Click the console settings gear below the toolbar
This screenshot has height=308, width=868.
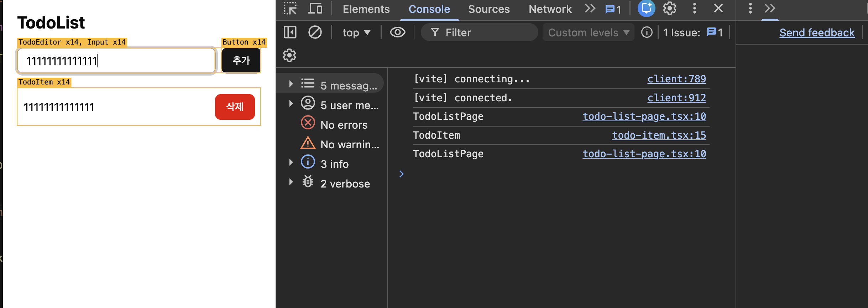tap(289, 55)
